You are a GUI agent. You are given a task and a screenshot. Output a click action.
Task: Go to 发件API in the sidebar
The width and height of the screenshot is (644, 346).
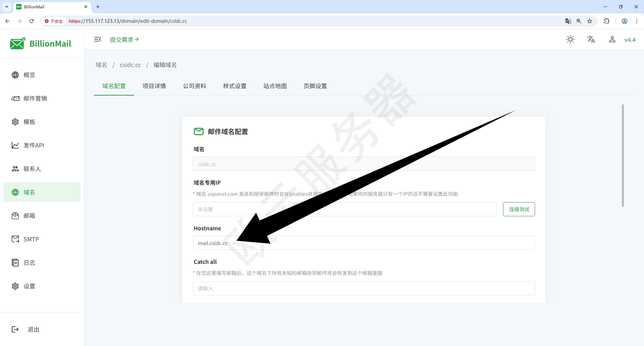[34, 145]
